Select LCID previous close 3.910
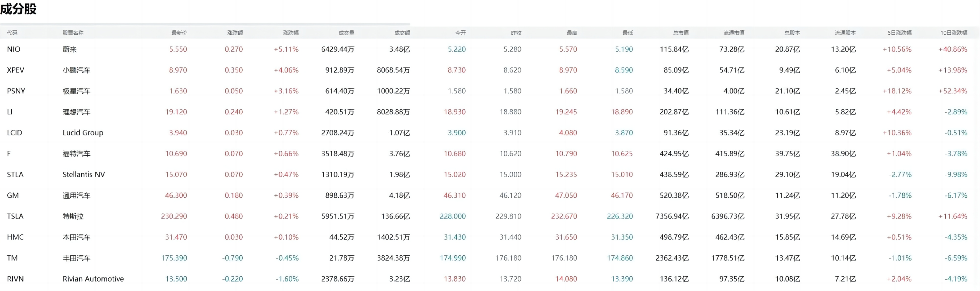The image size is (980, 291). pyautogui.click(x=512, y=133)
